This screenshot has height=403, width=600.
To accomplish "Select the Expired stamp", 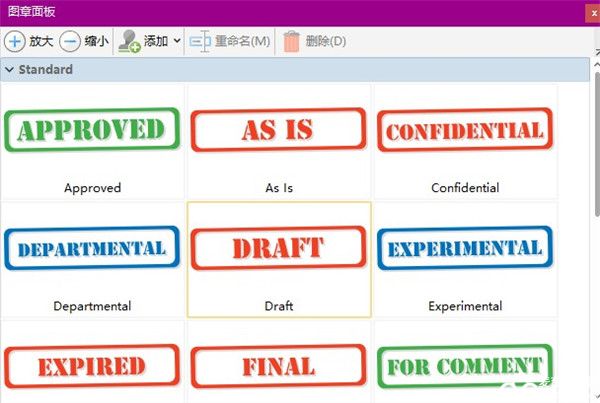I will (92, 366).
